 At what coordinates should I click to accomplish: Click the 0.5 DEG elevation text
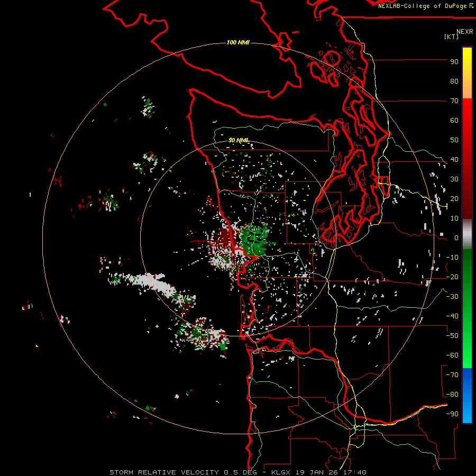pyautogui.click(x=240, y=472)
